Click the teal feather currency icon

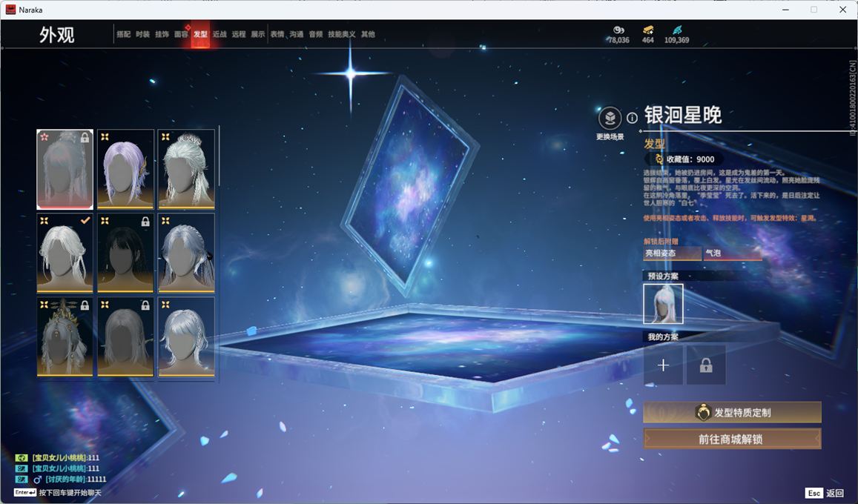676,30
